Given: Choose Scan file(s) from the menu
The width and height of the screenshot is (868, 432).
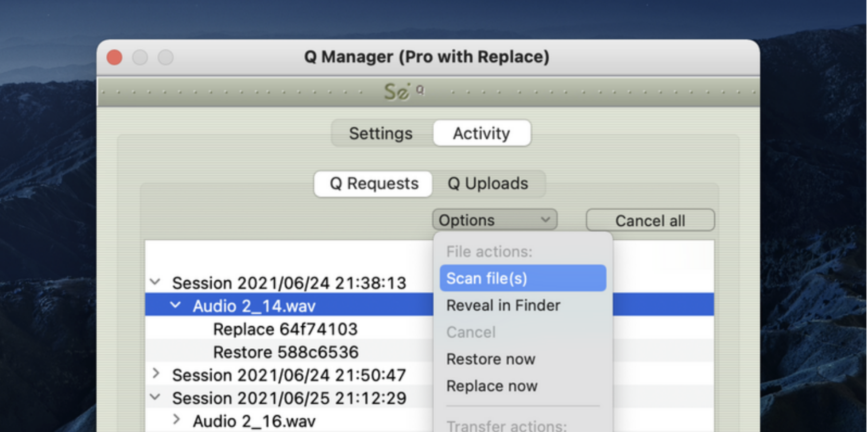Looking at the screenshot, I should click(x=523, y=278).
